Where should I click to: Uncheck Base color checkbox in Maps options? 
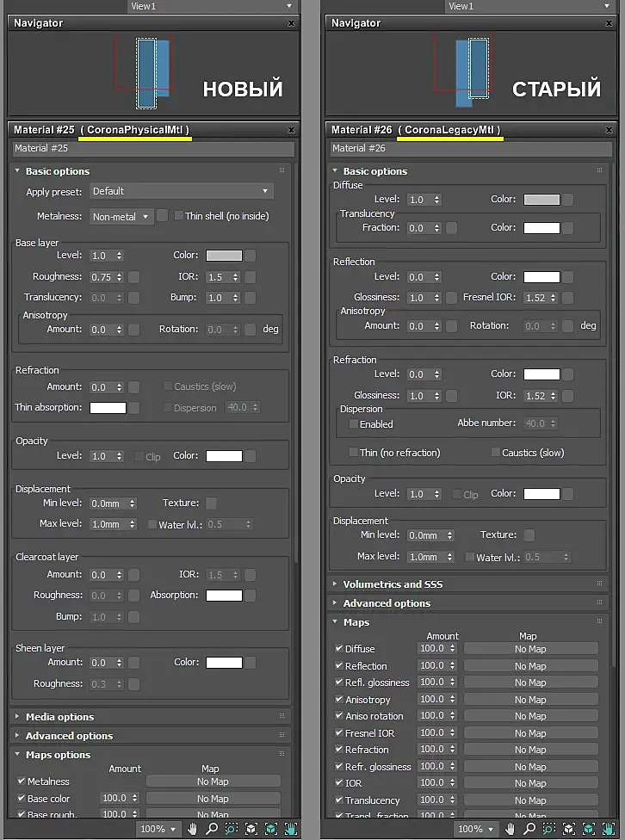21,798
